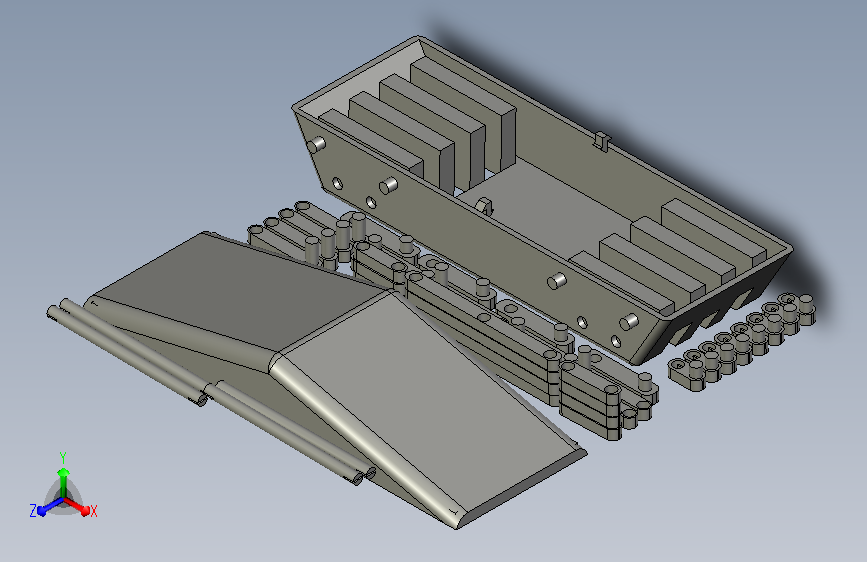The height and width of the screenshot is (562, 867).
Task: Click the green Y axis of the triad
Action: pos(64,481)
